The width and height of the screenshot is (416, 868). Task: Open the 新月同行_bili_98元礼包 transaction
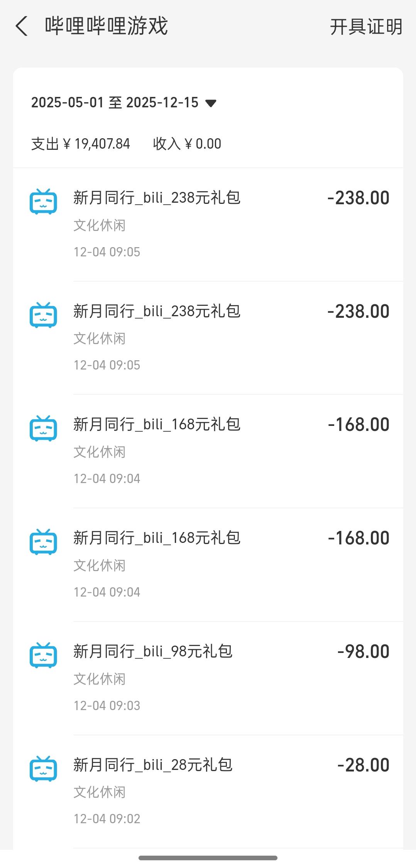(153, 651)
